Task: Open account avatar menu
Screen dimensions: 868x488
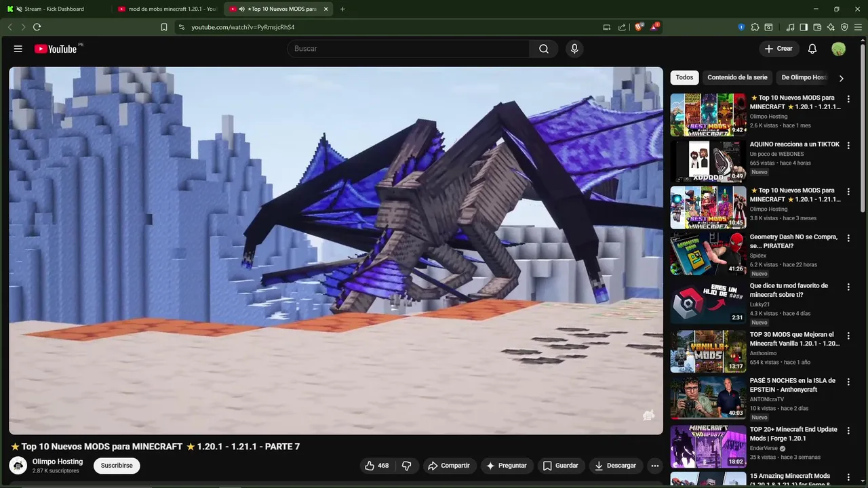Action: pos(839,49)
